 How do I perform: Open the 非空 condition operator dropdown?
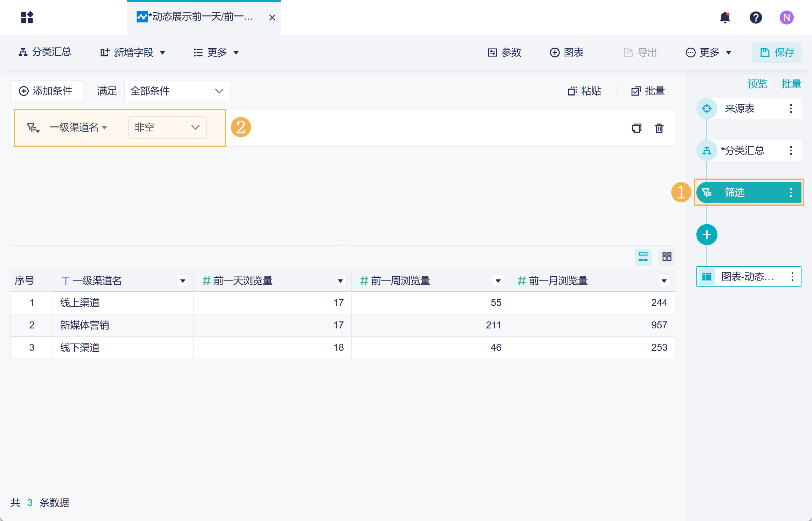[167, 127]
